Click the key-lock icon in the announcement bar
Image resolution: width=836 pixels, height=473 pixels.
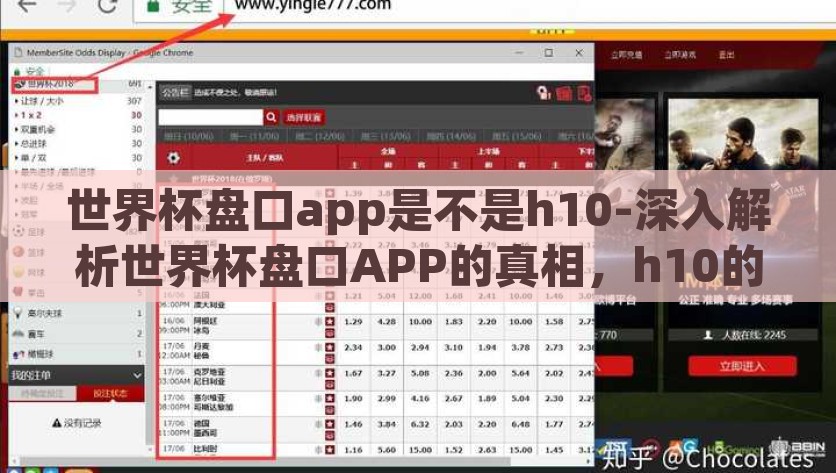coord(543,93)
